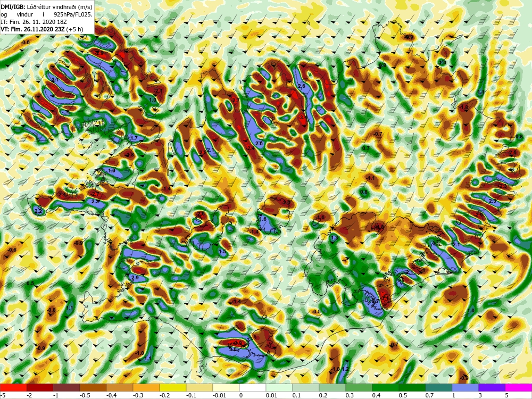Click the '925hPa/FL025.' text in the info box
Screen dimensions: 532x399
pos(73,14)
